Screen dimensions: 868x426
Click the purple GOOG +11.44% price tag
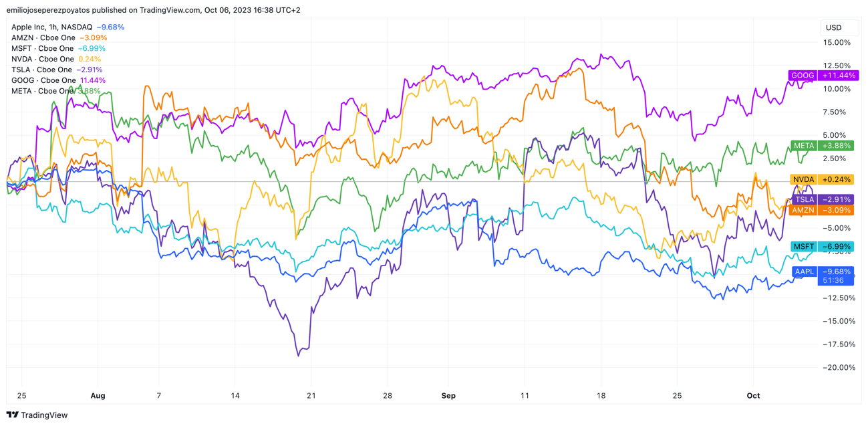click(821, 76)
